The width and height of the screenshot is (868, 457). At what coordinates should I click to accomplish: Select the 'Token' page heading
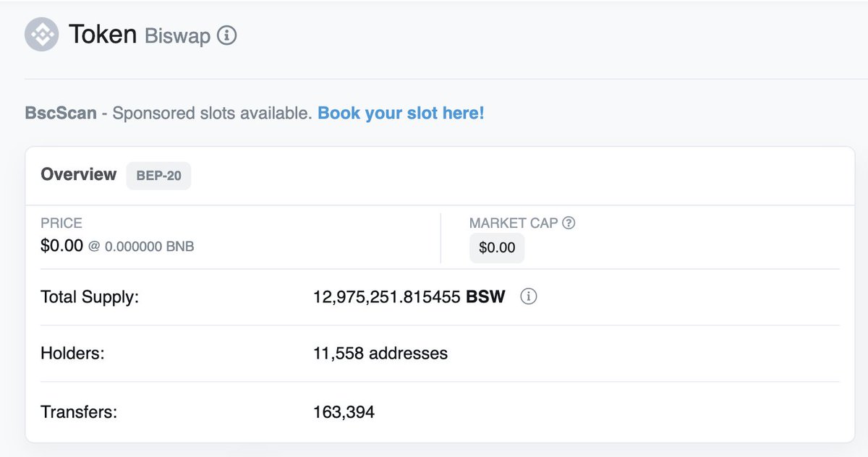coord(103,34)
